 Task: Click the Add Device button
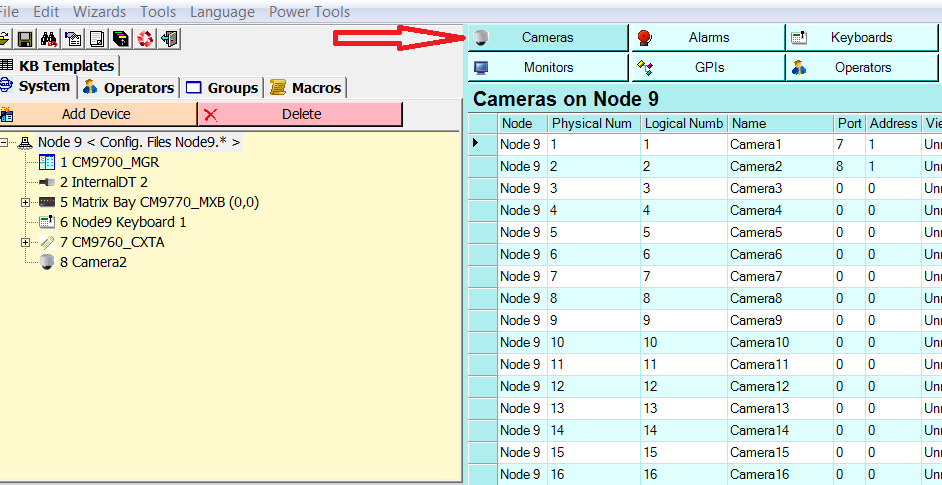point(96,114)
